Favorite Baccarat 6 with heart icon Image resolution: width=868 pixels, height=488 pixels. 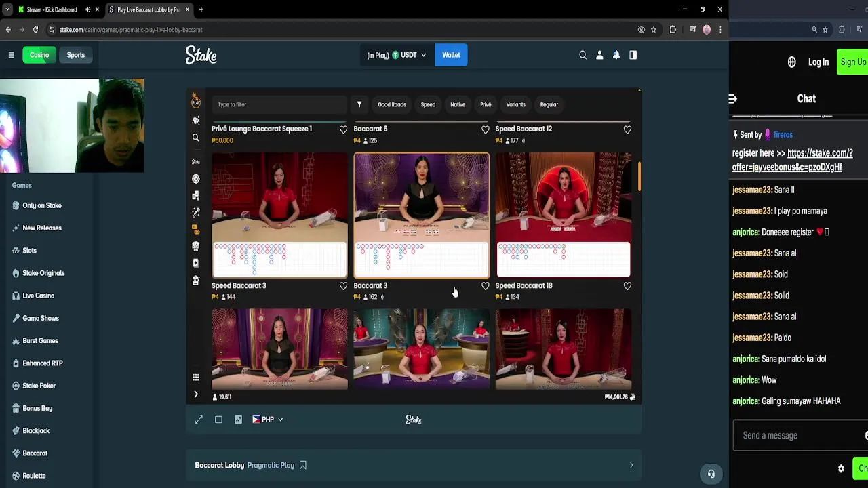point(485,129)
